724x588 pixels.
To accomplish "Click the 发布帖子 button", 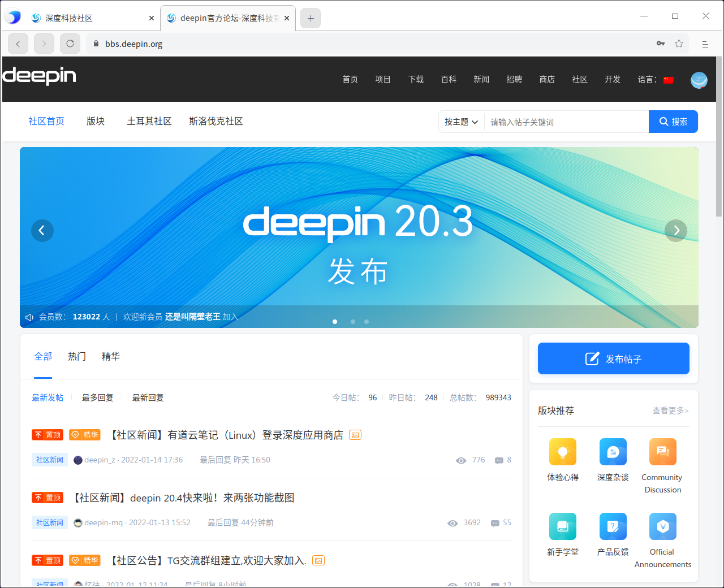I will click(613, 358).
